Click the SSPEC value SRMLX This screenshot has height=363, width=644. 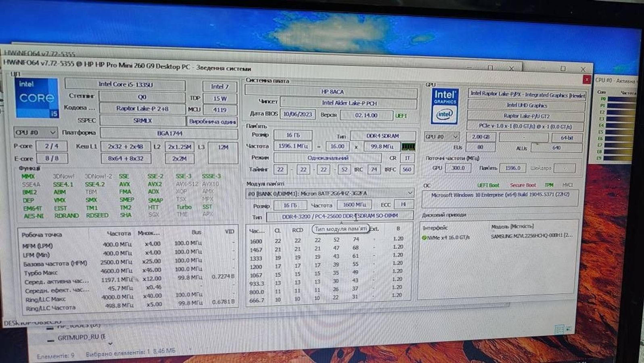pyautogui.click(x=142, y=121)
